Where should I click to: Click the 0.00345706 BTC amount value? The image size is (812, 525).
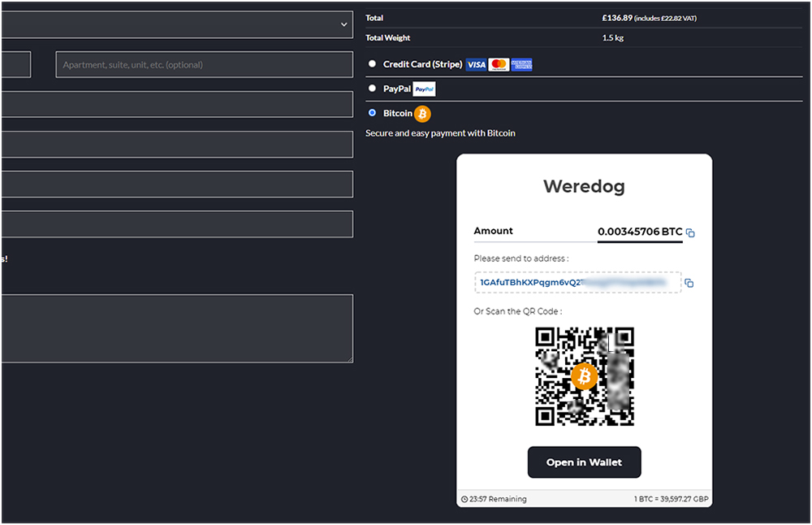640,232
